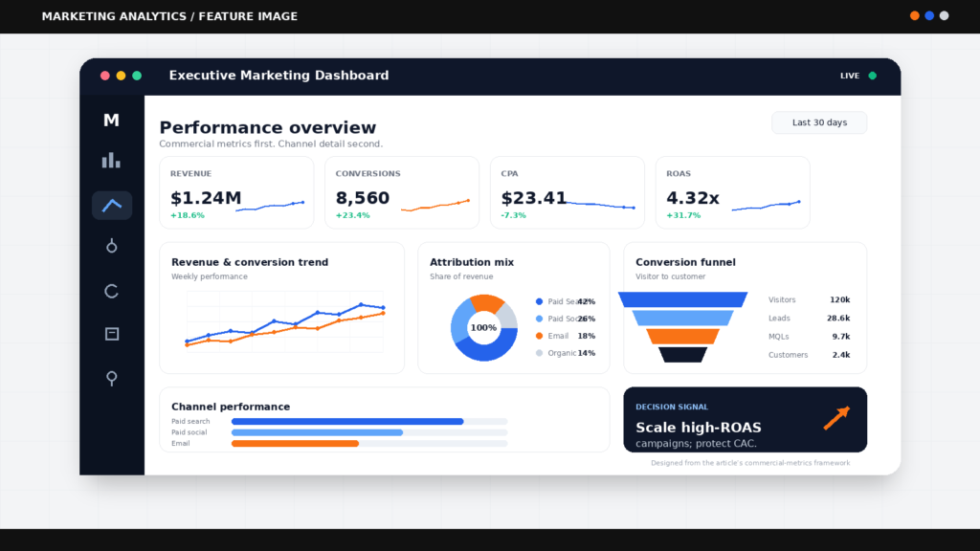Viewport: 980px width, 551px height.
Task: Click the -7.3% CPA change value
Action: point(514,215)
